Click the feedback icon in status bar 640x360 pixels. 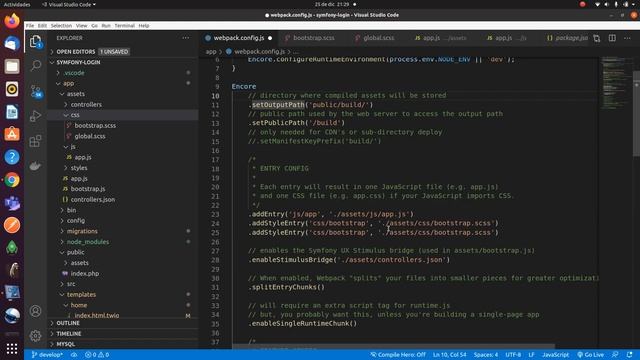[x=615, y=355]
